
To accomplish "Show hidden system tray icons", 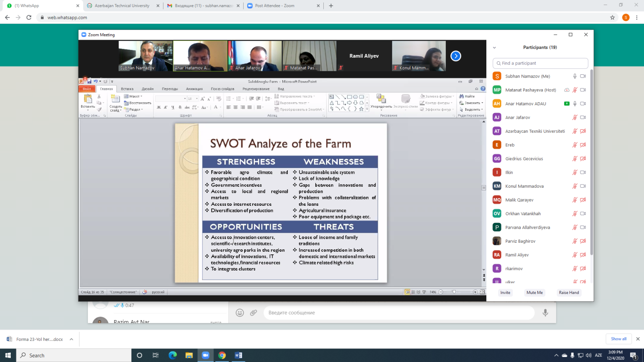I will (556, 355).
